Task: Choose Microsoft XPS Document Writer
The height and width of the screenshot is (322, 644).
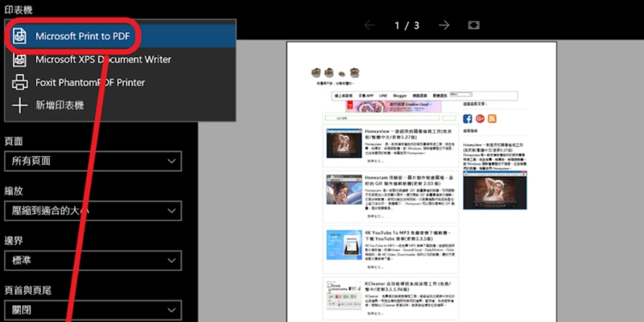Action: 120,60
